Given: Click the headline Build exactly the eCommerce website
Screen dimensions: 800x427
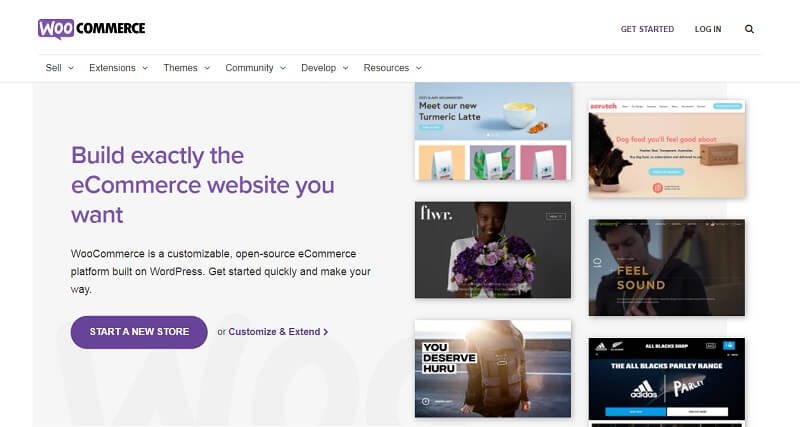Looking at the screenshot, I should point(203,185).
